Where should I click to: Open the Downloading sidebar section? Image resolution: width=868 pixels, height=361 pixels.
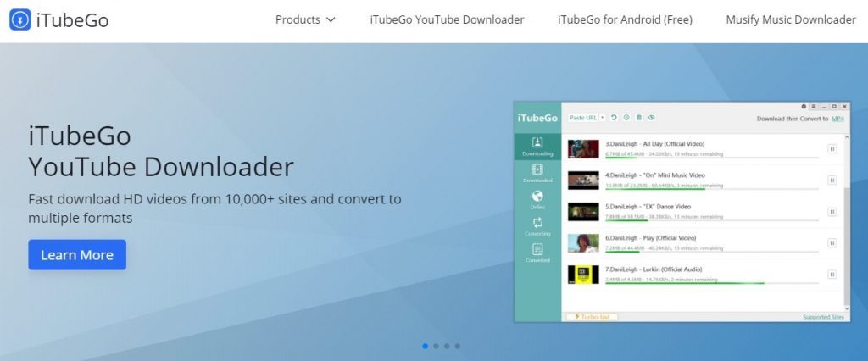537,147
